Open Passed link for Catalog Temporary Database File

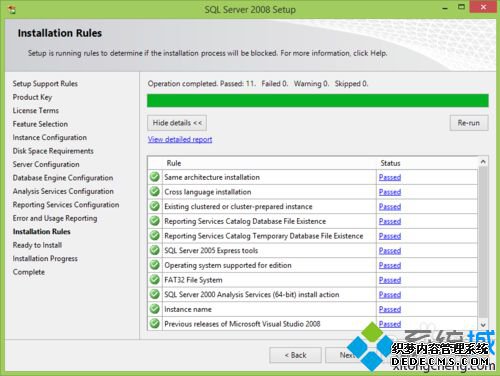click(390, 236)
